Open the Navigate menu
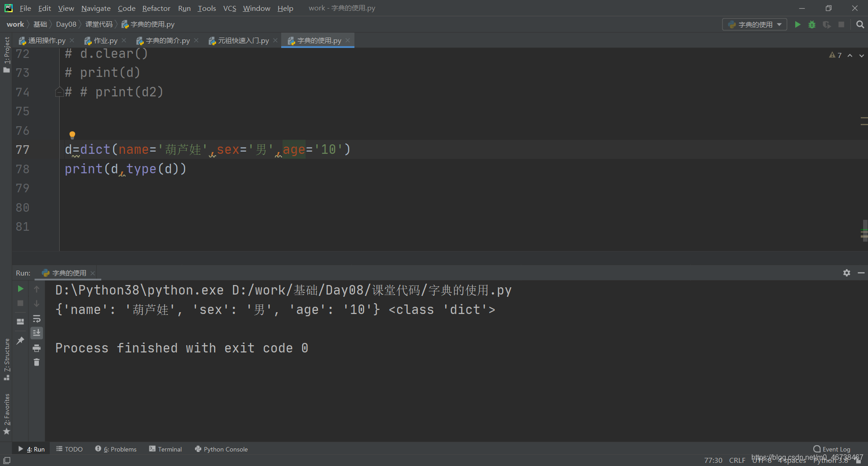This screenshot has height=466, width=868. [96, 8]
